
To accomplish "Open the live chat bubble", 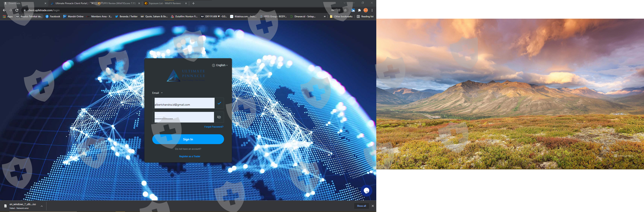I will pyautogui.click(x=366, y=191).
